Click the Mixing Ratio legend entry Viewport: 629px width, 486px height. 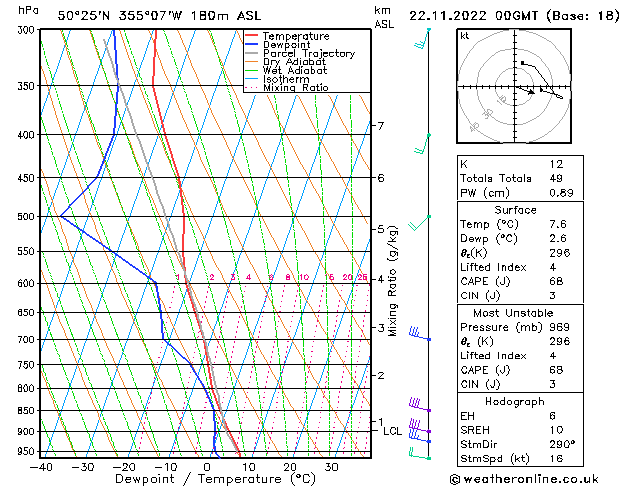(296, 88)
